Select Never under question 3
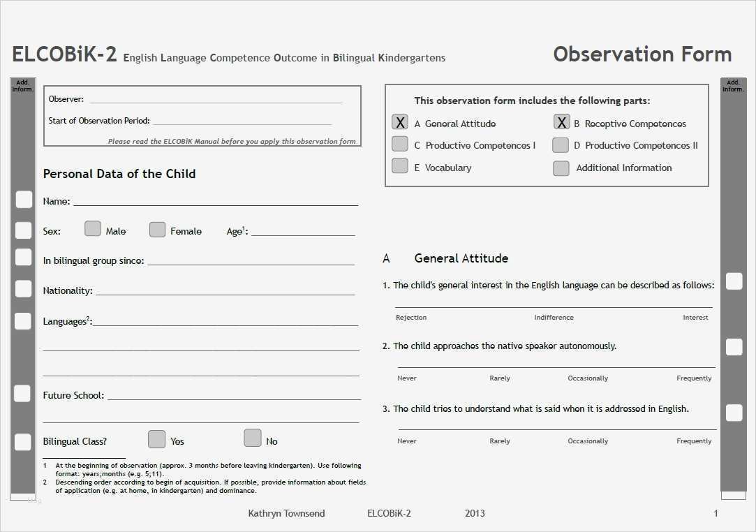 coord(406,441)
